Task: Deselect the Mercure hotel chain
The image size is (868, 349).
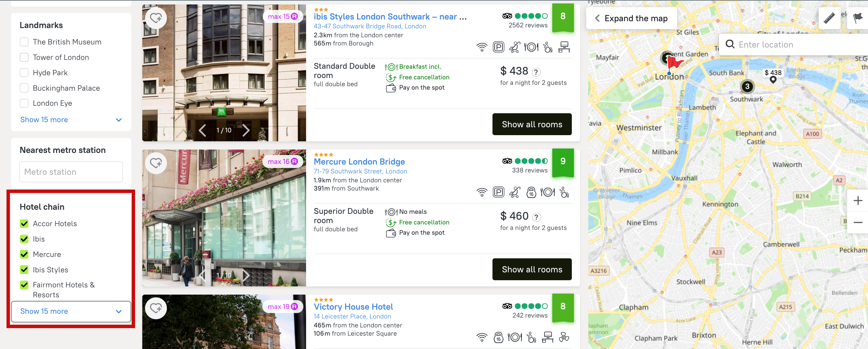Action: point(24,255)
